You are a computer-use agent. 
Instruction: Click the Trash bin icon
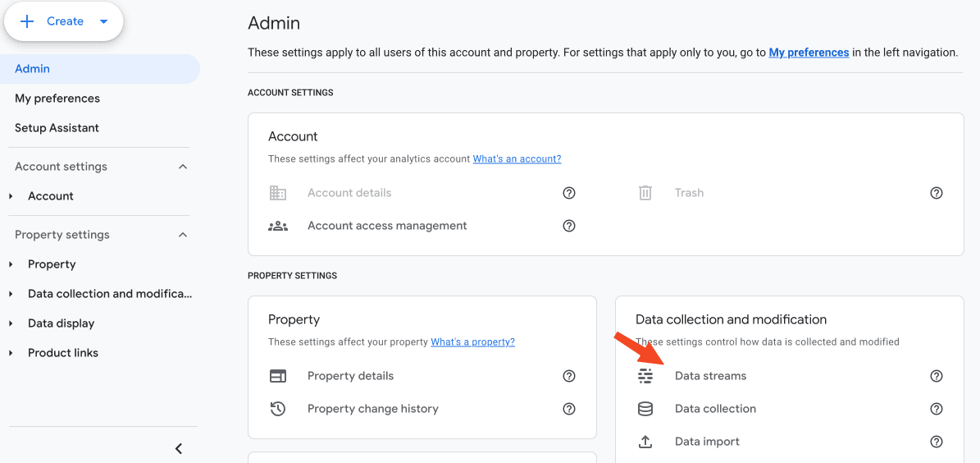pos(645,193)
